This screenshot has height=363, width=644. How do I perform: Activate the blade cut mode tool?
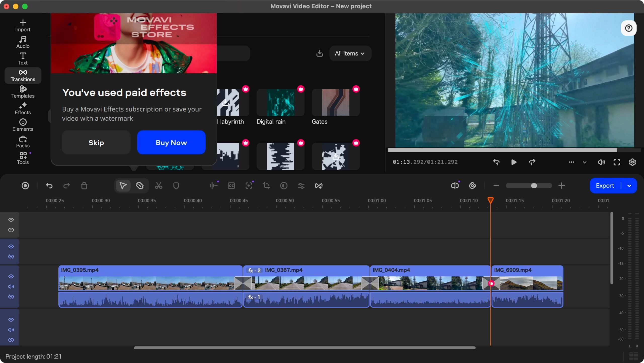coord(140,186)
